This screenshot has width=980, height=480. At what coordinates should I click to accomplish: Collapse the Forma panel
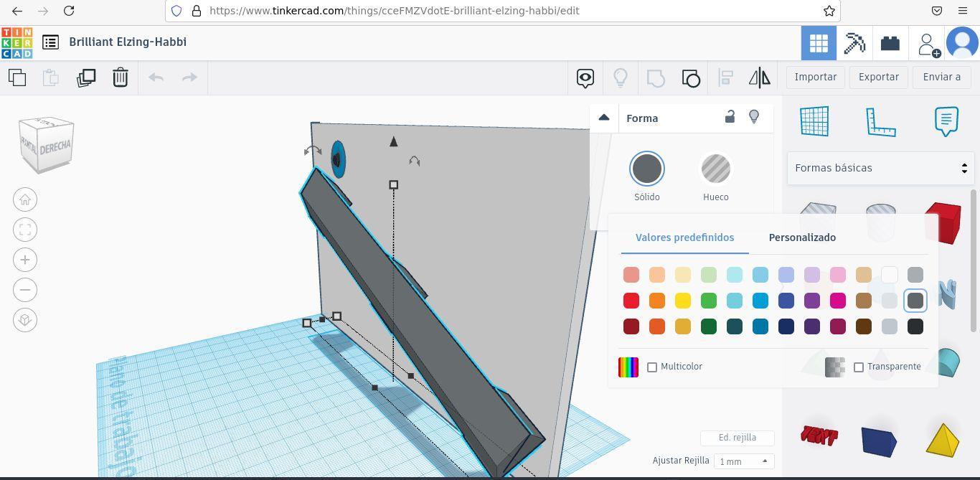[x=603, y=117]
